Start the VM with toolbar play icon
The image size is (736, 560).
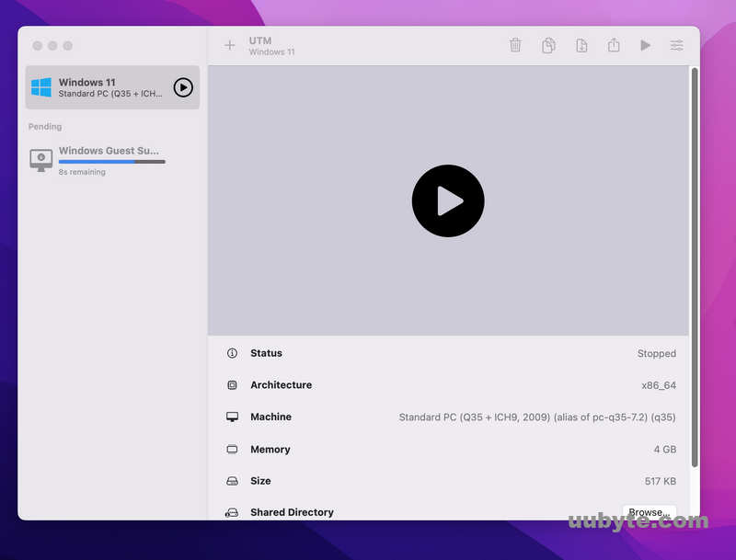(x=646, y=45)
